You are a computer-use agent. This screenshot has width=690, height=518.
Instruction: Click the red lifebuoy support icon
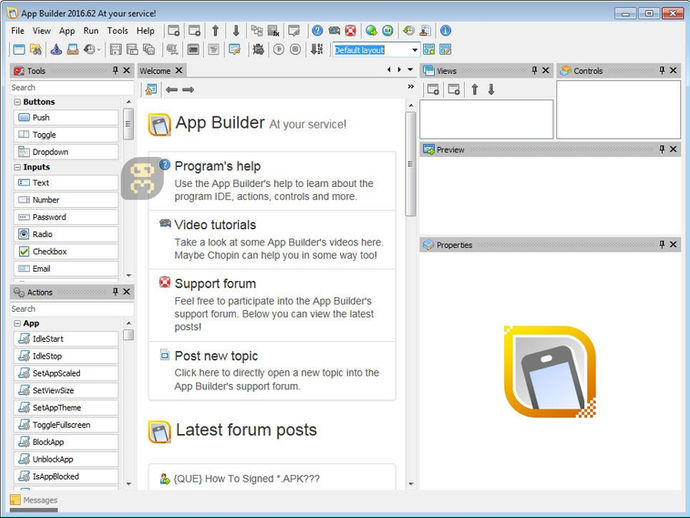[x=350, y=31]
